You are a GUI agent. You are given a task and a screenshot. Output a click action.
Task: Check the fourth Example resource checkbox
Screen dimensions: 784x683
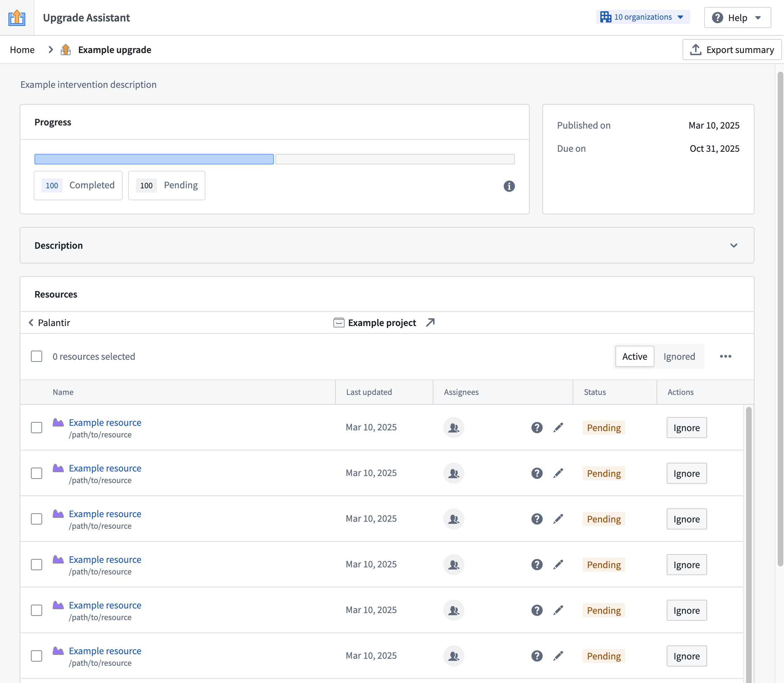pos(37,565)
